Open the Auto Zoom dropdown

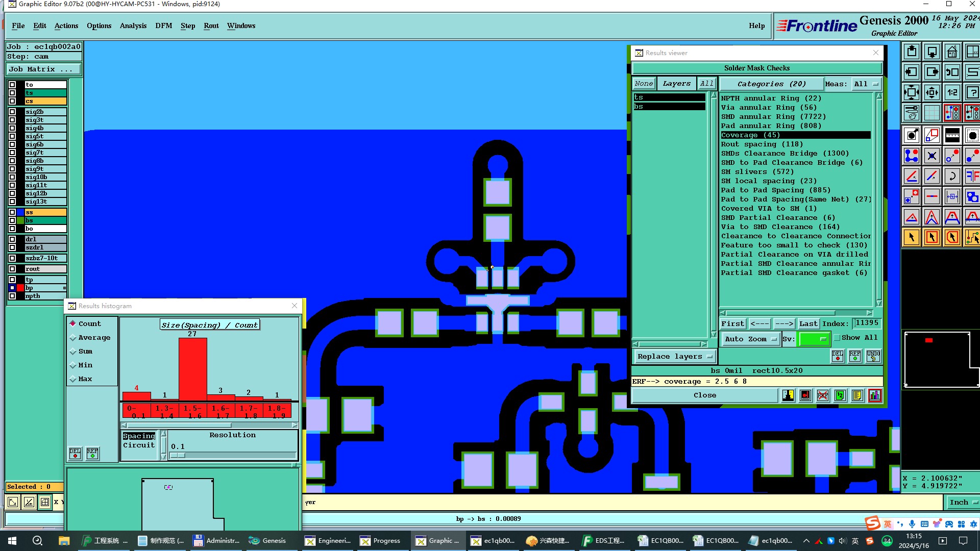[x=750, y=339]
